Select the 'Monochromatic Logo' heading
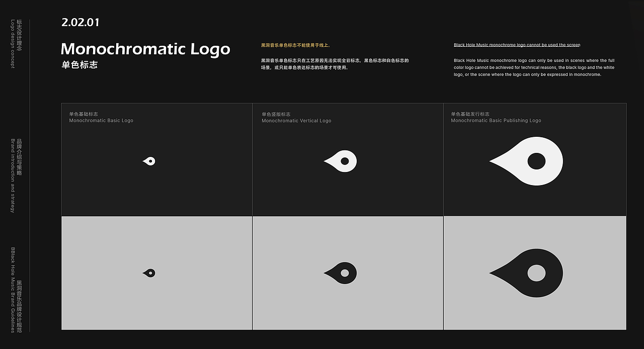Viewport: 644px width, 349px height. click(x=145, y=49)
